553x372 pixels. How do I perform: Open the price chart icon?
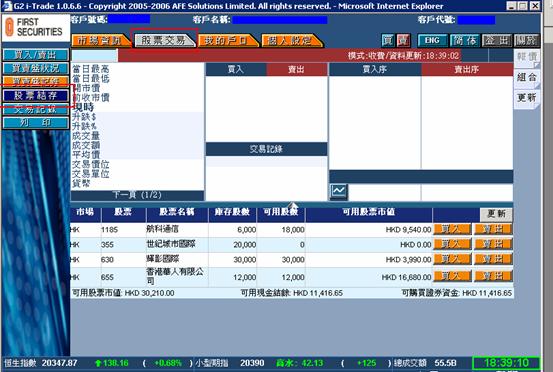coord(339,192)
